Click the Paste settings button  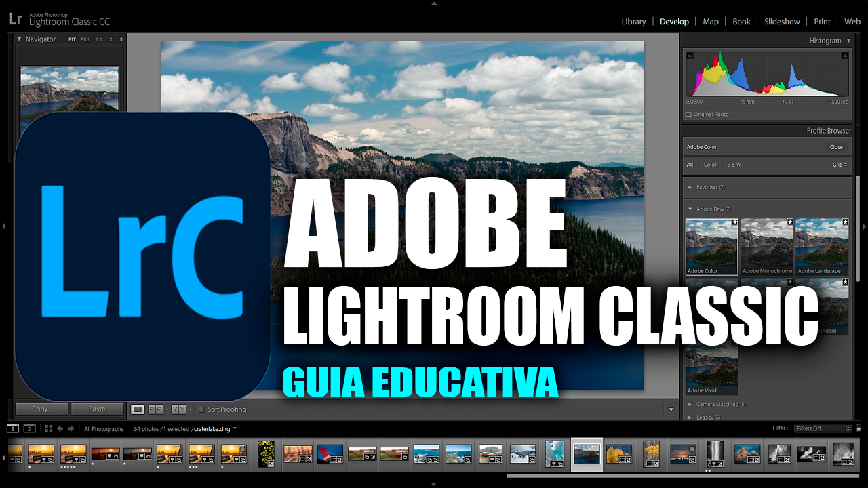pyautogui.click(x=97, y=409)
